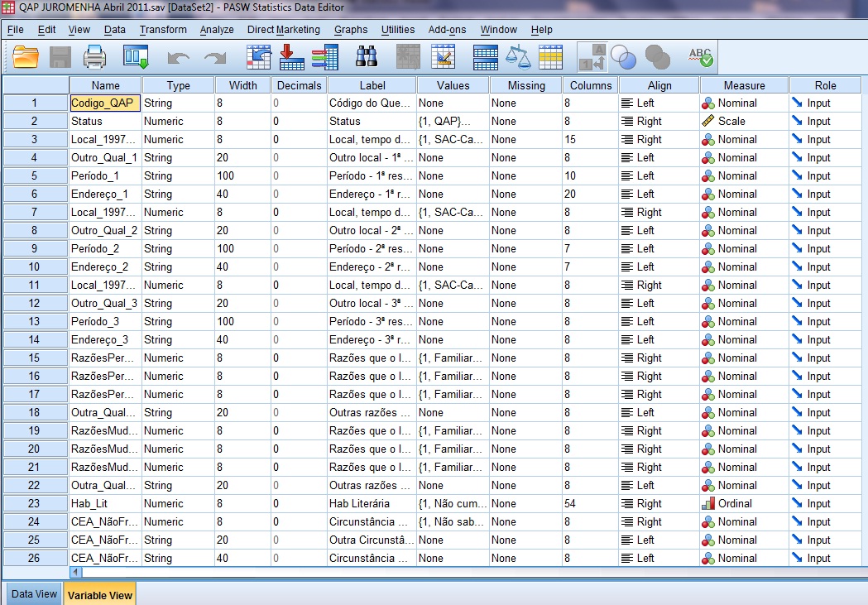This screenshot has height=605, width=868.
Task: Open the File menu
Action: click(16, 30)
